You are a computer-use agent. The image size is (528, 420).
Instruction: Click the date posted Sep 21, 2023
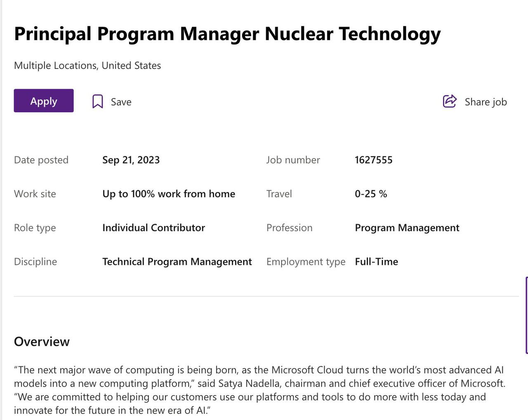tap(131, 160)
